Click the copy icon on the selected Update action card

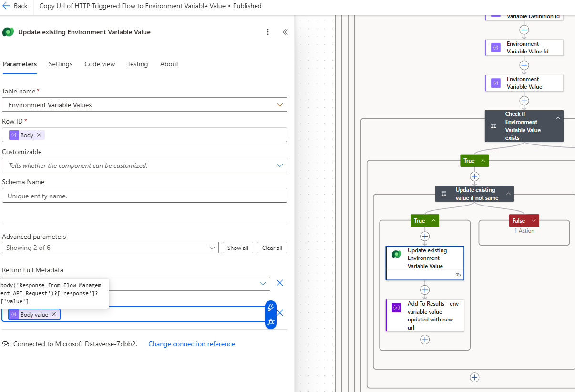(x=458, y=275)
